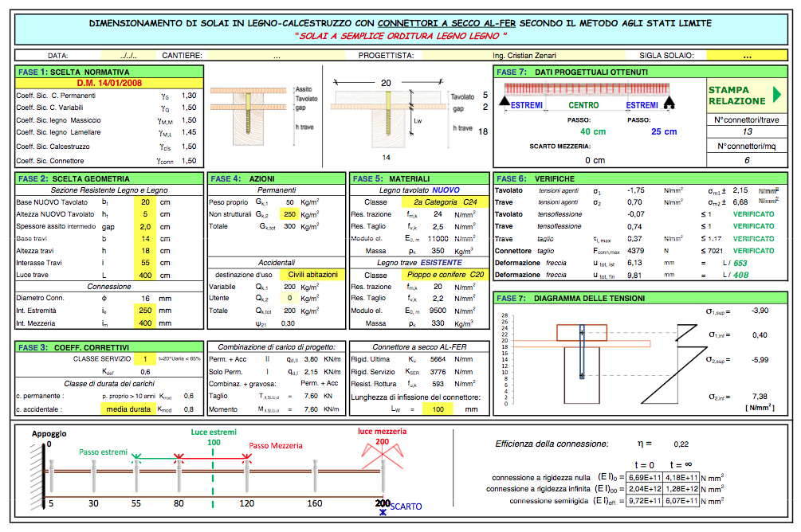Click the L/408 deformazione result
801x532 pixels.
pos(734,276)
